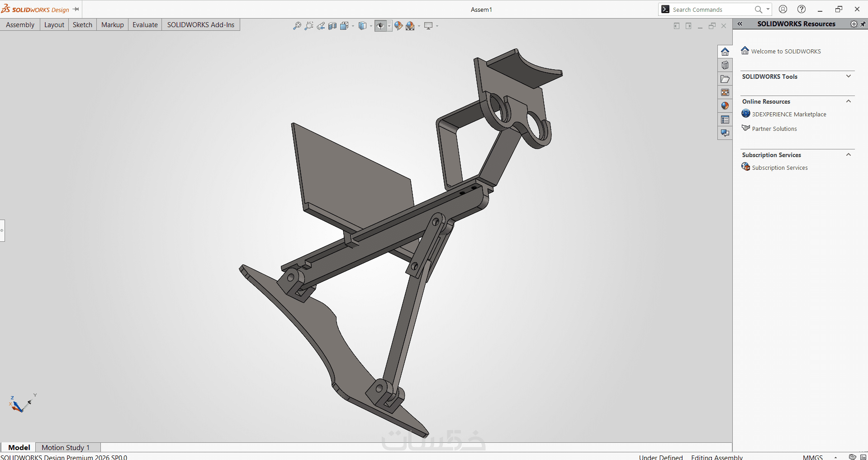This screenshot has width=868, height=460.
Task: Open the View Settings dropdown arrow
Action: [437, 26]
